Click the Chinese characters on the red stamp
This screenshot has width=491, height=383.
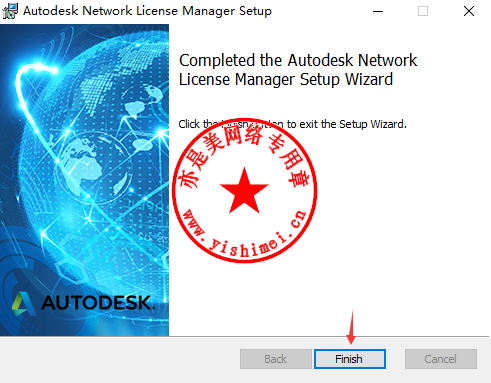[243, 153]
